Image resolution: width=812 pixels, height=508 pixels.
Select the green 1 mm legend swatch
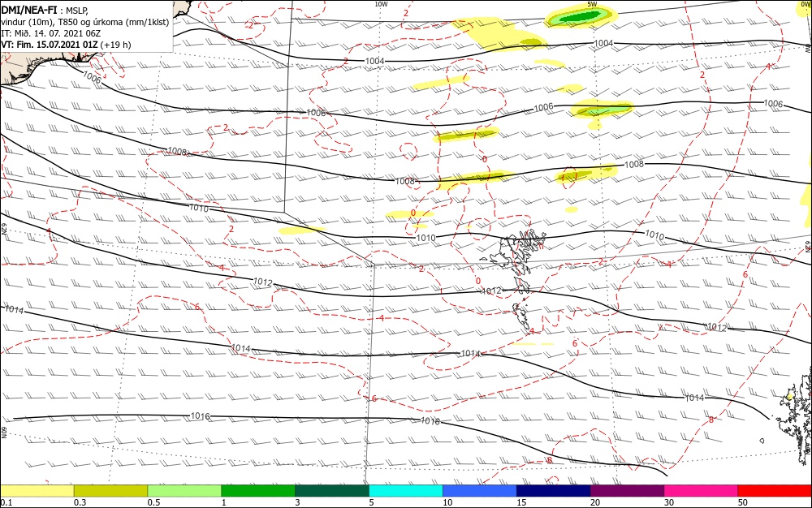pyautogui.click(x=258, y=491)
